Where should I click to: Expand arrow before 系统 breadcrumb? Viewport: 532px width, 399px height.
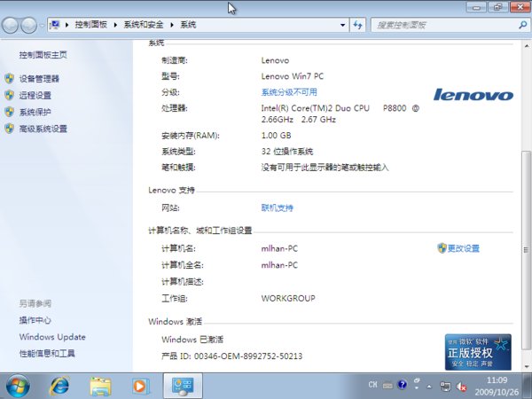click(172, 25)
